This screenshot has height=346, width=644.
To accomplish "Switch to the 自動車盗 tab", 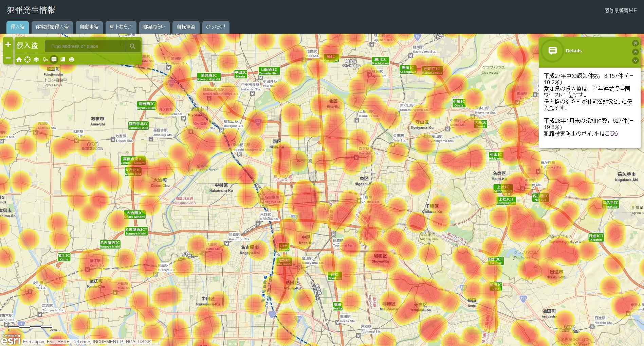I will [x=89, y=27].
